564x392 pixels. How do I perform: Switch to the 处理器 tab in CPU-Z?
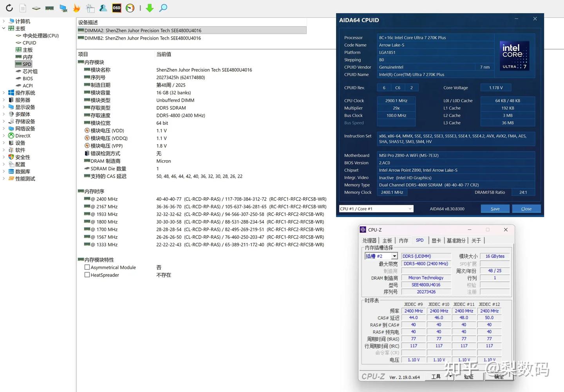[x=369, y=240]
